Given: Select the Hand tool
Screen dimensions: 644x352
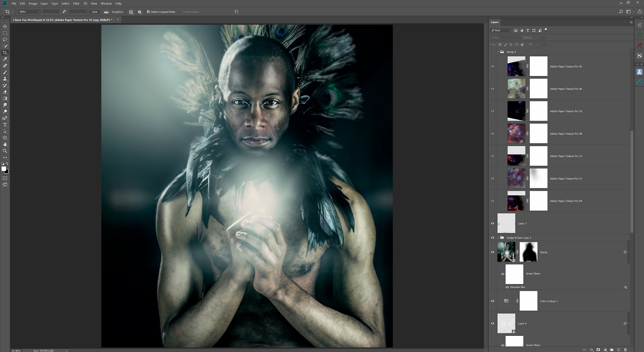Looking at the screenshot, I should [x=5, y=144].
